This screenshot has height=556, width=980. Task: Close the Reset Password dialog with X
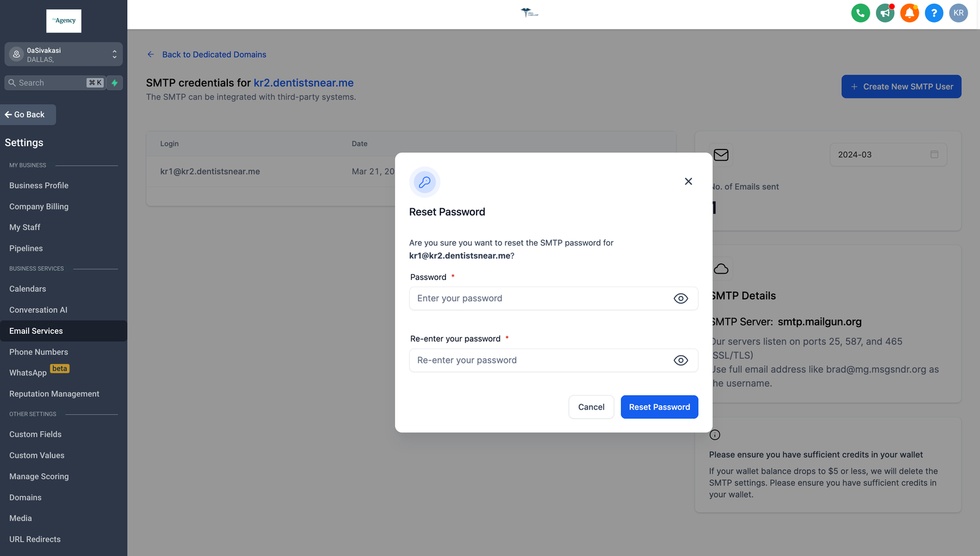pyautogui.click(x=688, y=181)
